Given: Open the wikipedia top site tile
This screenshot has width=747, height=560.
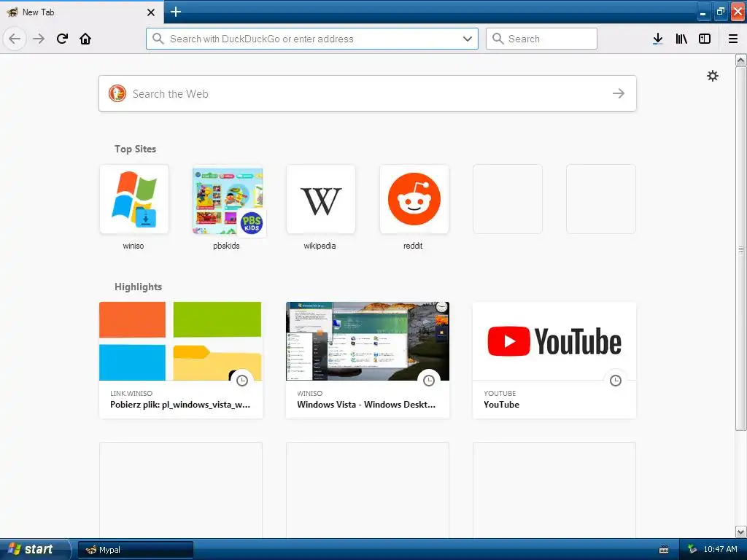Looking at the screenshot, I should point(321,199).
